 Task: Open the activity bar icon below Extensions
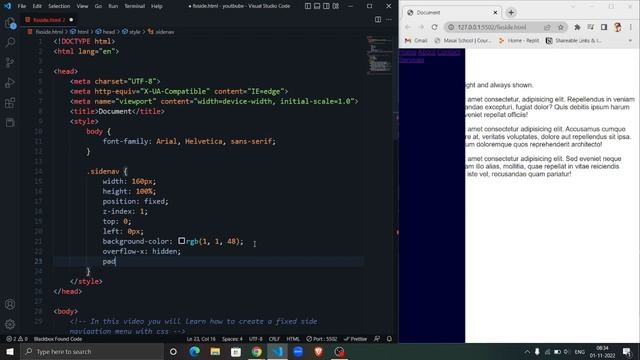tap(10, 122)
